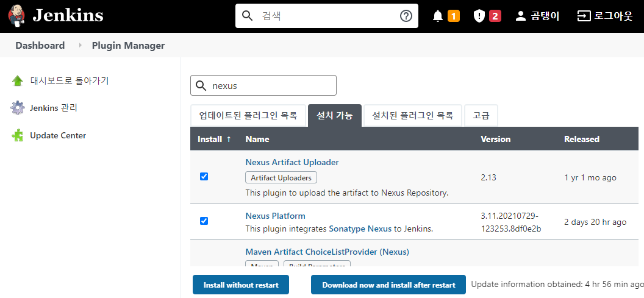Image resolution: width=644 pixels, height=298 pixels.
Task: Open Sonatype Nexus link
Action: tap(360, 229)
